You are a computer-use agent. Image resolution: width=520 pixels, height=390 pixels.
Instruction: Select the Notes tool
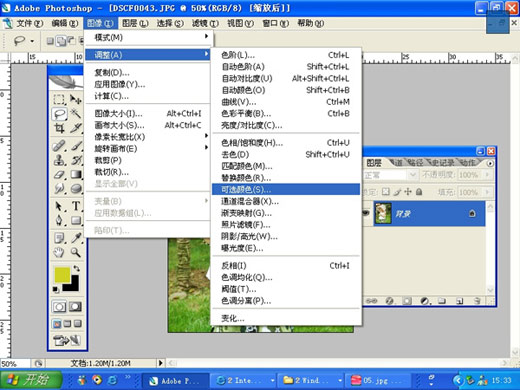click(x=59, y=238)
